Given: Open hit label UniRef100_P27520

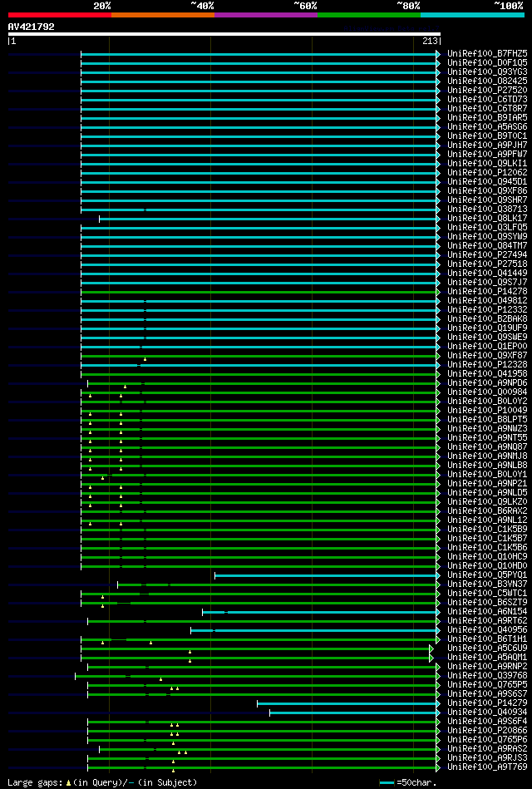Looking at the screenshot, I should [487, 90].
